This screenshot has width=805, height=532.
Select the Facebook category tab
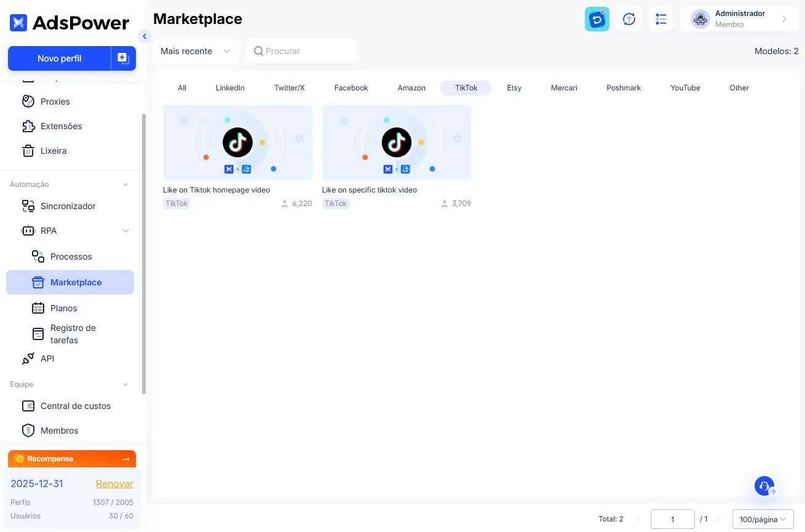pos(351,88)
